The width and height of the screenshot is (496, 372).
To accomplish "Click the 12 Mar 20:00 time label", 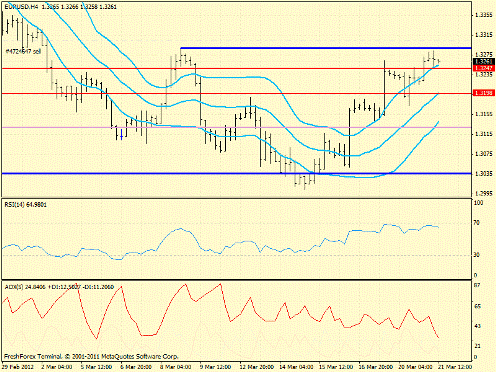I will click(257, 367).
